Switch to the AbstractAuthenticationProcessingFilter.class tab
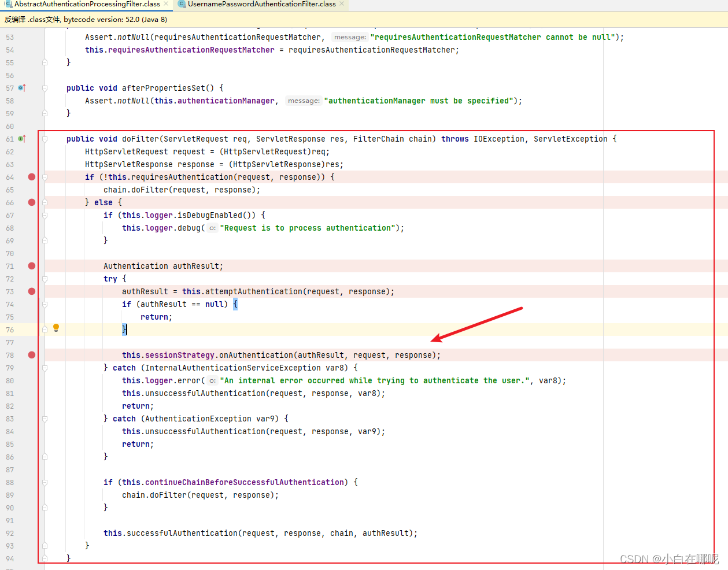The height and width of the screenshot is (570, 728). [x=87, y=4]
